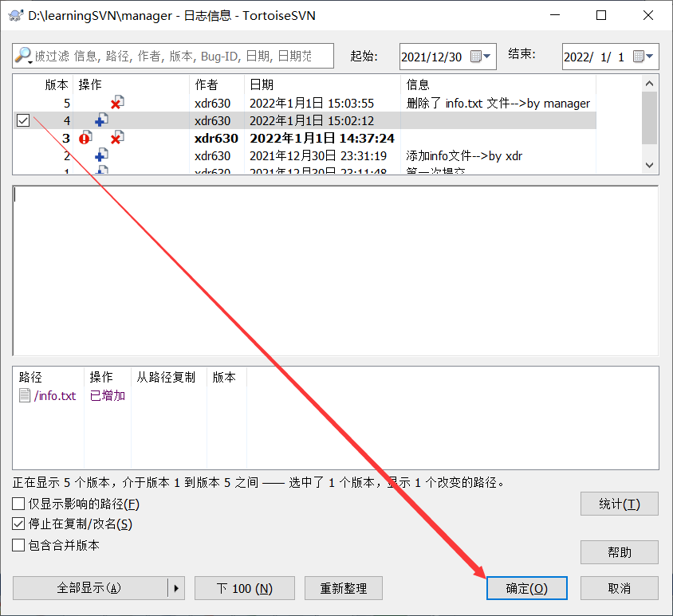This screenshot has height=616, width=673.
Task: Click the TortoiseSVN title bar icon
Action: (15, 15)
